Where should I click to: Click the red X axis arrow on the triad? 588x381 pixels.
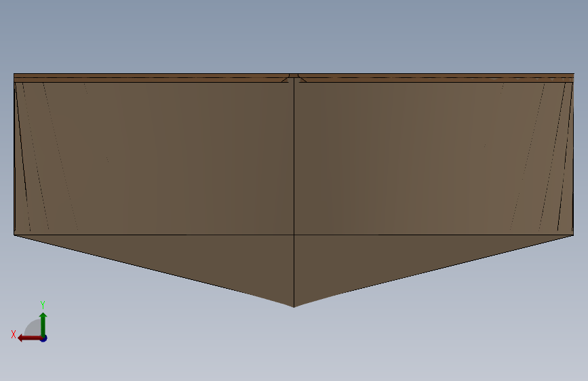pyautogui.click(x=29, y=338)
